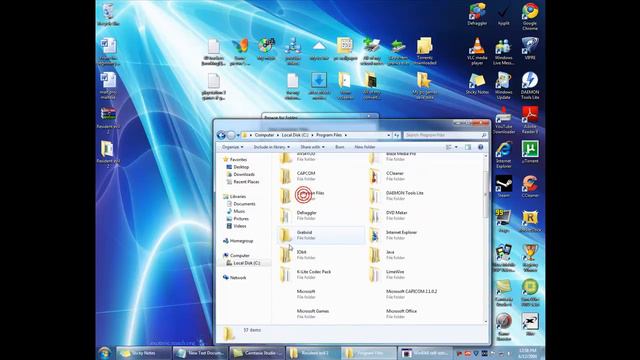Expand arrow after Local Disk (C:) breadcrumb
Viewport: 640px width, 360px height.
pyautogui.click(x=312, y=135)
